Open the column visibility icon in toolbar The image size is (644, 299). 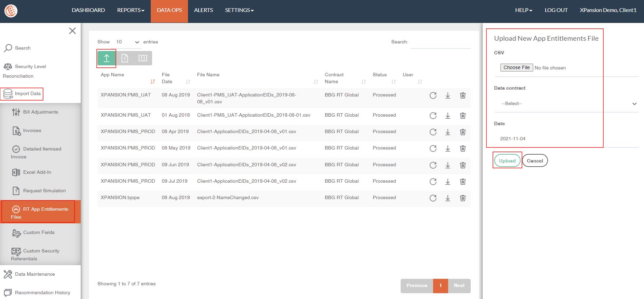pyautogui.click(x=143, y=58)
